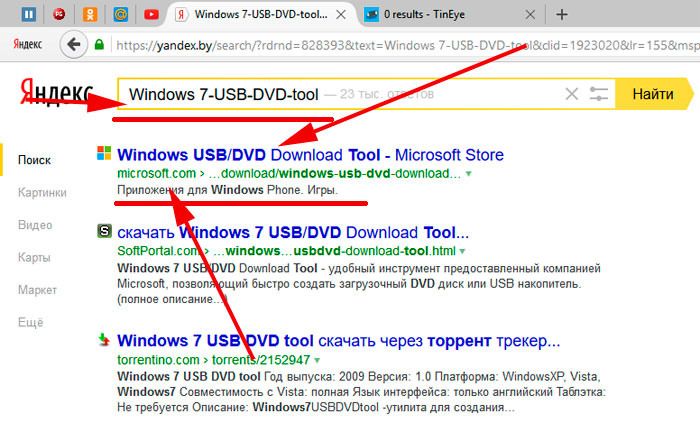Click the snippet text Приложения для Windows Phone
Viewport: 700px width, 432px height.
[x=227, y=190]
